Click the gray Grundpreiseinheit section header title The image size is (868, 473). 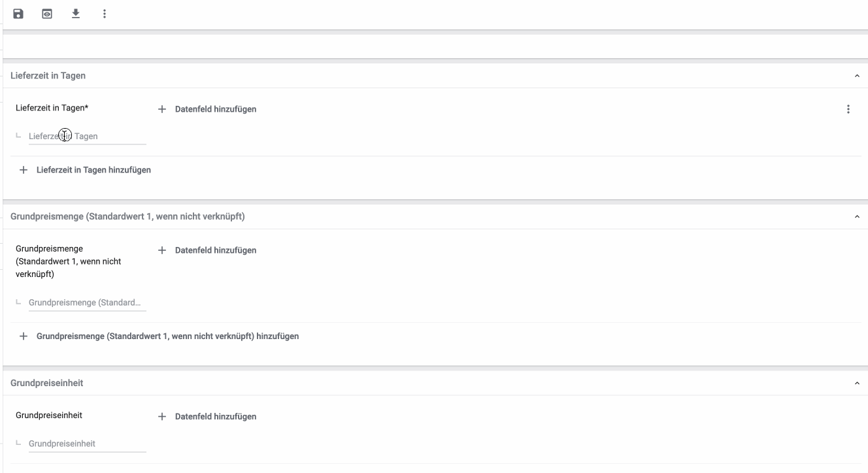(46, 383)
